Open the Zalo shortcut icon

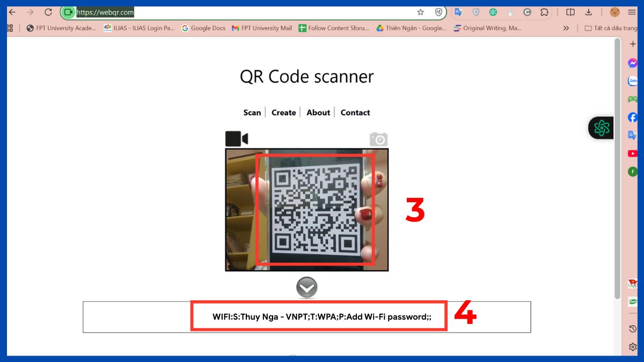point(632,81)
